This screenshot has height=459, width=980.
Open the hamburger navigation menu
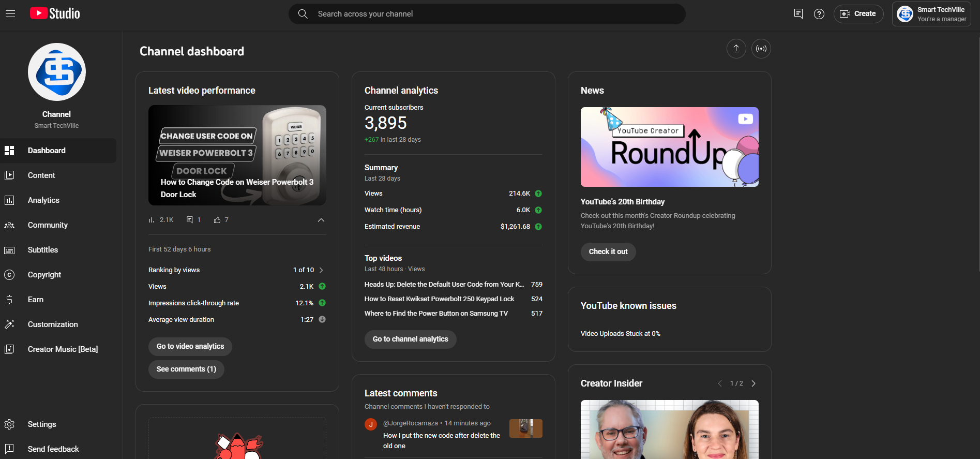pos(10,14)
